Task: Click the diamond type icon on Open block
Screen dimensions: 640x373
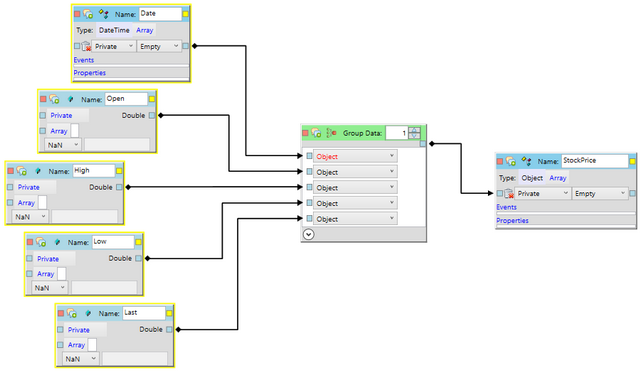Action: tap(70, 99)
